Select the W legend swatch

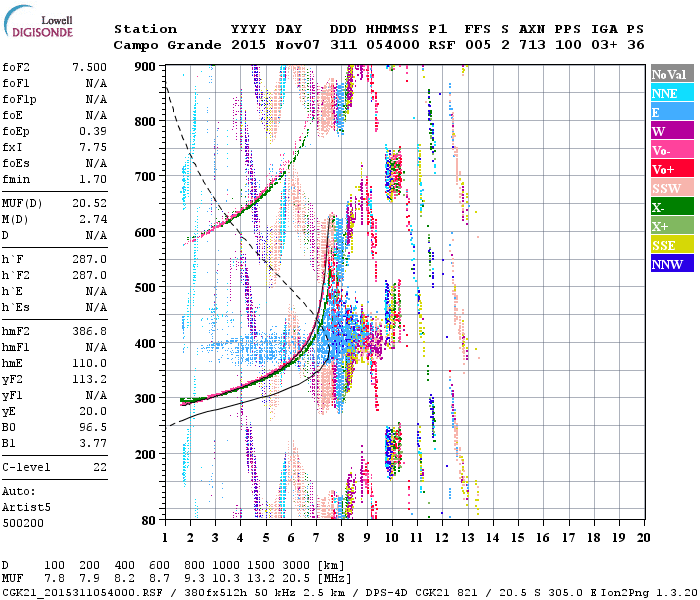pos(672,131)
